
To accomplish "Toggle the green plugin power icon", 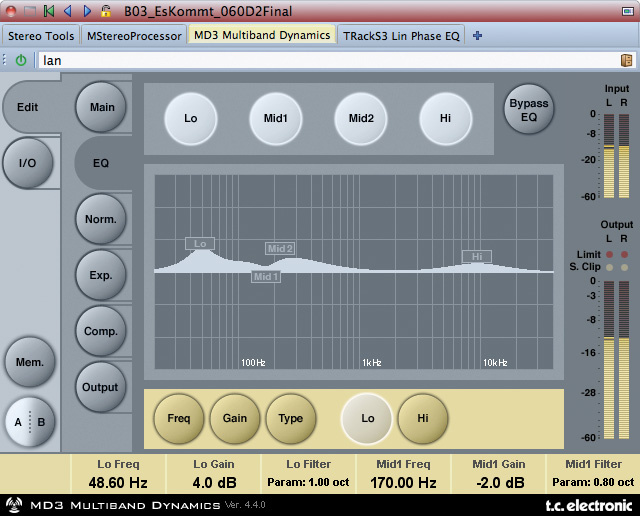I will [21, 60].
